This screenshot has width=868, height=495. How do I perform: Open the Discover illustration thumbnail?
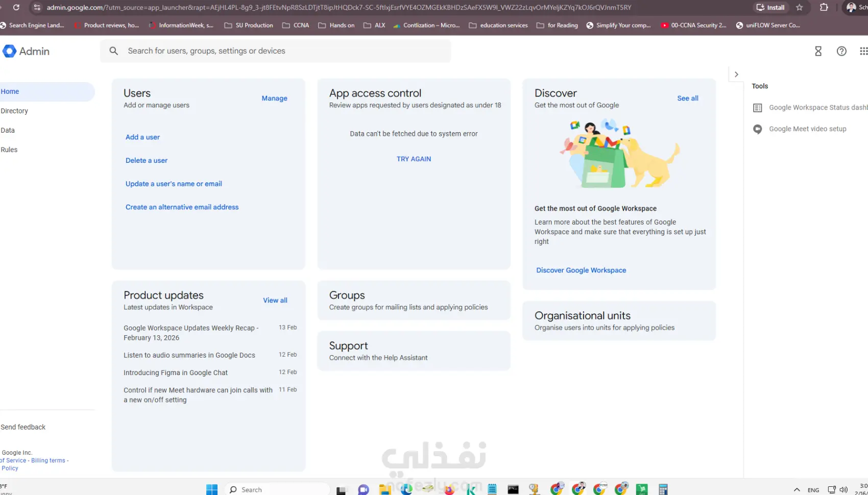tap(619, 154)
